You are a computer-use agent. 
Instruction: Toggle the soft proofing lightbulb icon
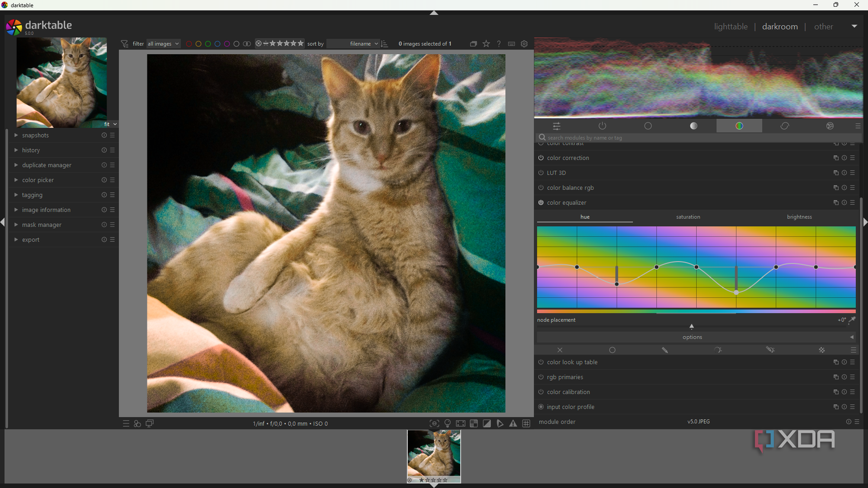[x=448, y=424]
